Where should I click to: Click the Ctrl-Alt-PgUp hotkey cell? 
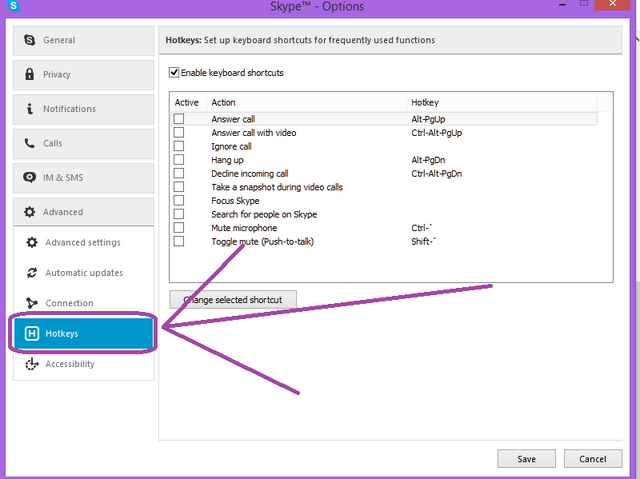pos(437,133)
